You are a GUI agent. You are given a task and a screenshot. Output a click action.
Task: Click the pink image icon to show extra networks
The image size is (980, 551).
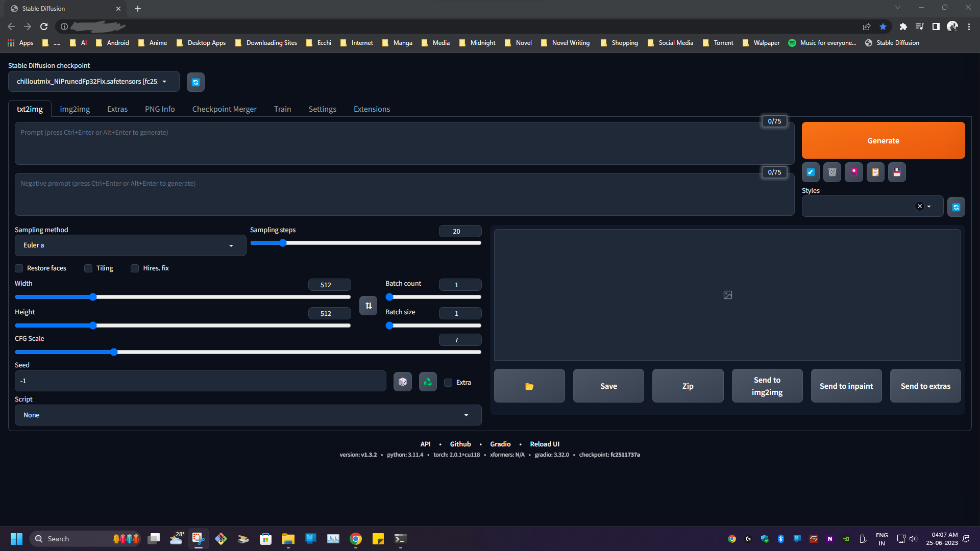[853, 172]
